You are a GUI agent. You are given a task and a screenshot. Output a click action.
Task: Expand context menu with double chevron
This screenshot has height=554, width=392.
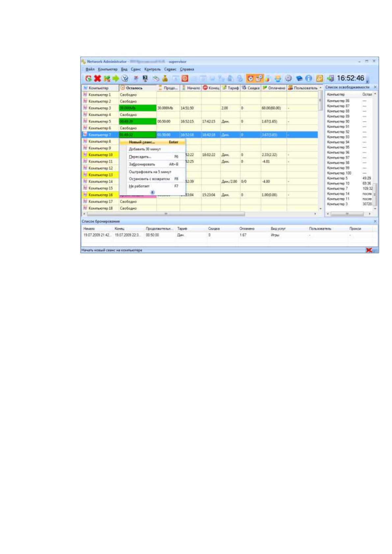(x=152, y=192)
